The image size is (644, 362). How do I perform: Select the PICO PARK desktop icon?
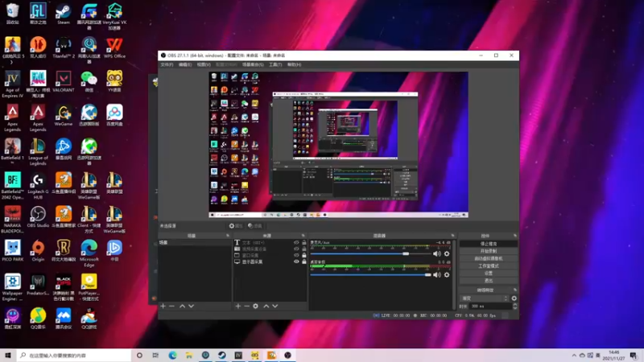click(x=12, y=250)
